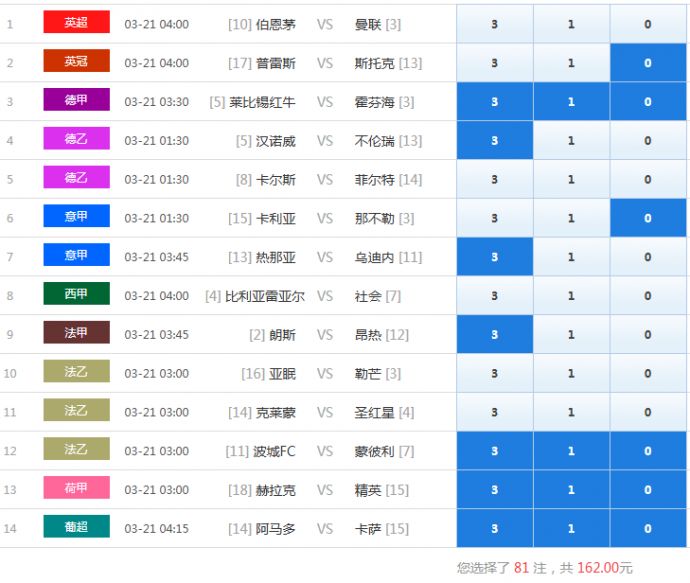
Task: Deselect the 0 option for 普雷斯 vs 斯托克
Action: point(647,63)
